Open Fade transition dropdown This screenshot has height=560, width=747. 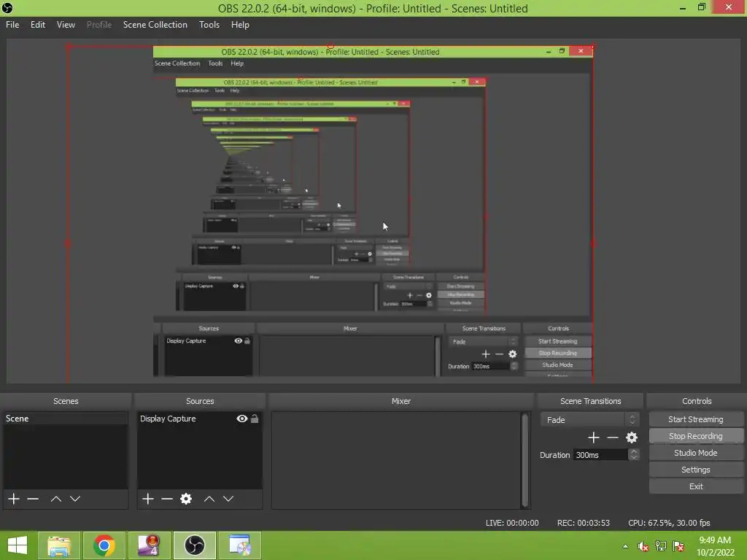[589, 419]
